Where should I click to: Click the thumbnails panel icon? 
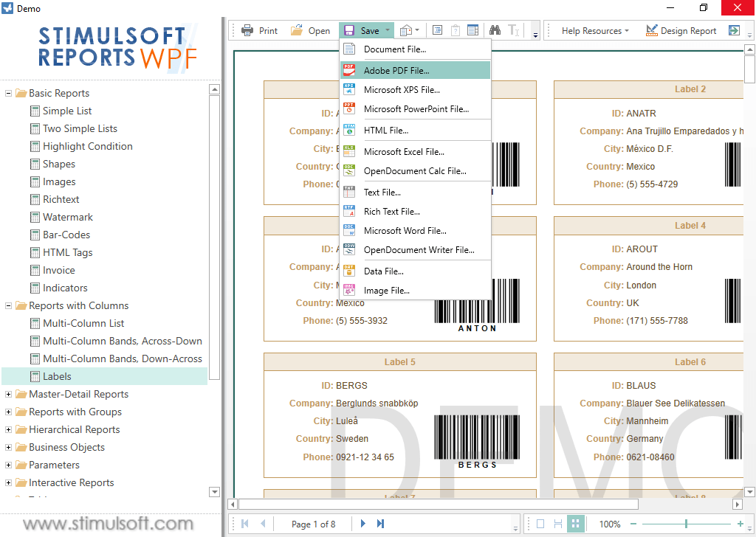472,30
